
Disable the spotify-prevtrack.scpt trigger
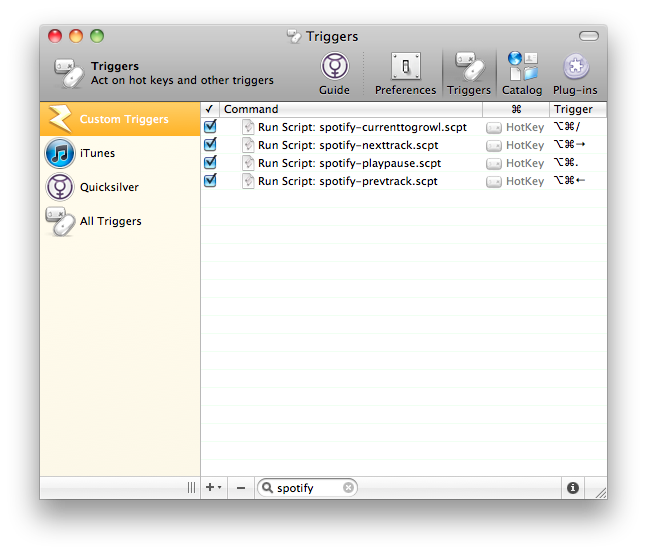pyautogui.click(x=210, y=180)
